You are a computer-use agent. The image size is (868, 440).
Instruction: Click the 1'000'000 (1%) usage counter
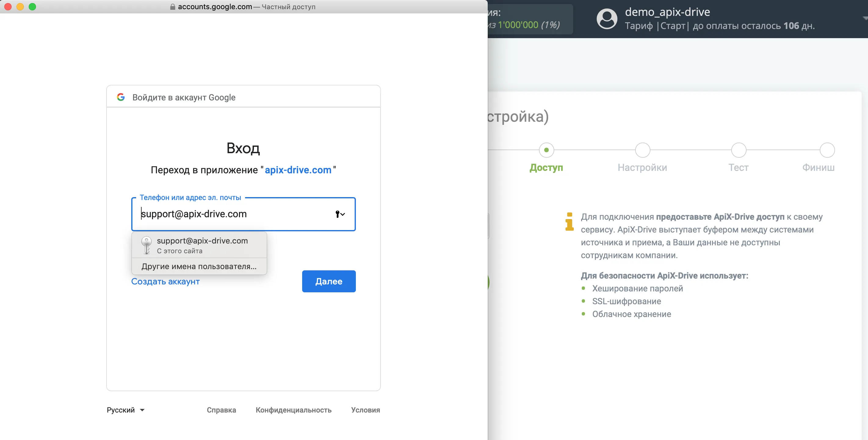pyautogui.click(x=528, y=25)
